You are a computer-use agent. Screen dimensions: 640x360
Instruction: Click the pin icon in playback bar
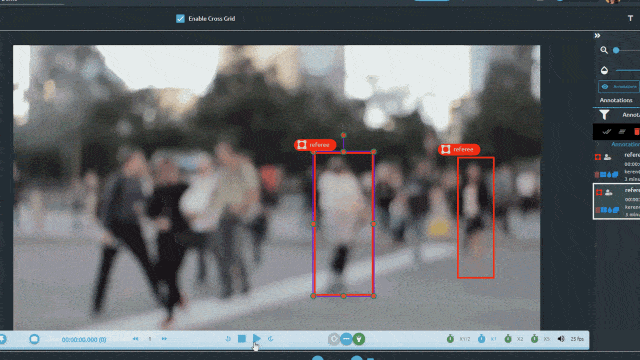(2, 339)
